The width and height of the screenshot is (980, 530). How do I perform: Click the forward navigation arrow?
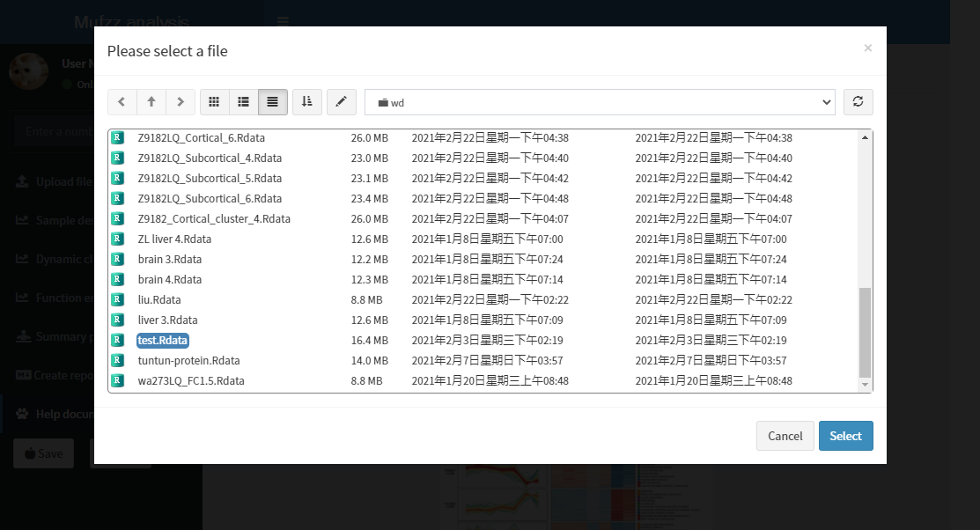[x=181, y=102]
